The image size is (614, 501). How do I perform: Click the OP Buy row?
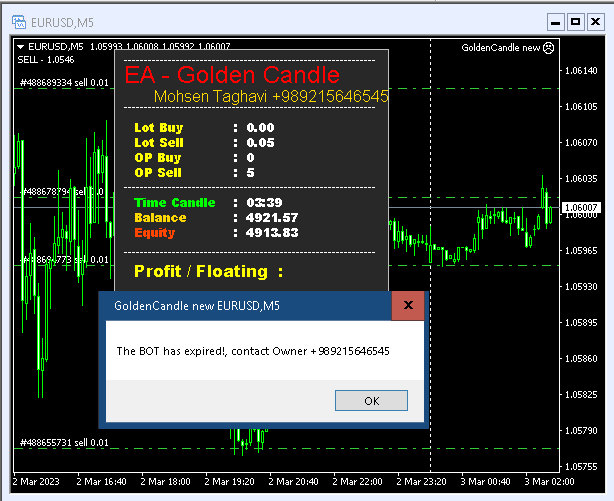pos(194,157)
